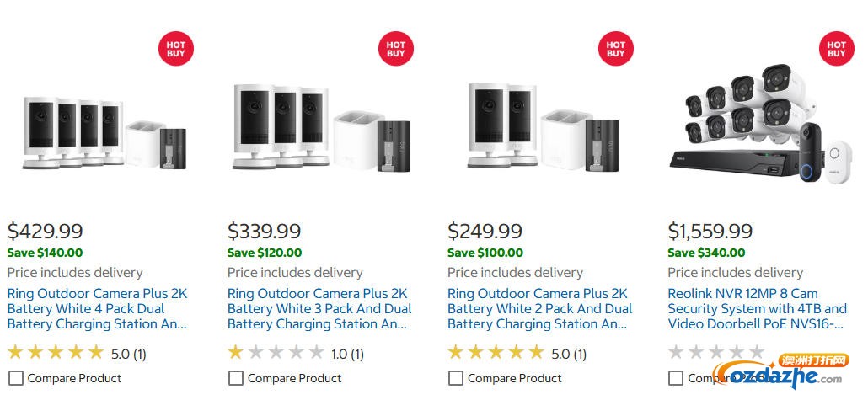Click the HOT BUY badge on Ring 2 Pack

coord(615,49)
